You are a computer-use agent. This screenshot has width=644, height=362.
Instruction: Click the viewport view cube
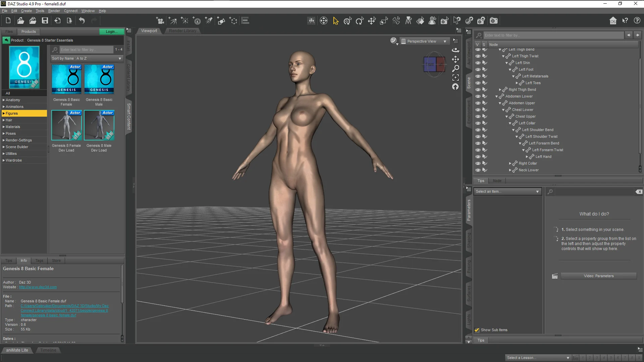point(434,64)
